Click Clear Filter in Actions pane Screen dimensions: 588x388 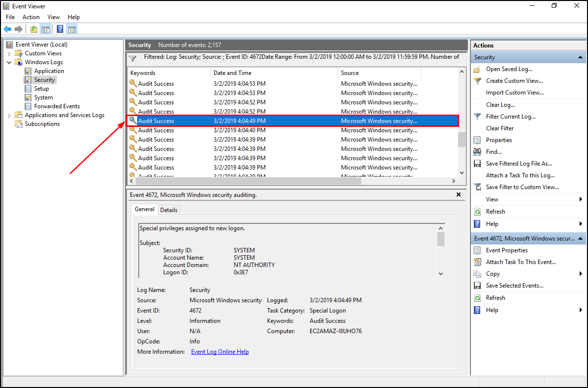(x=500, y=128)
